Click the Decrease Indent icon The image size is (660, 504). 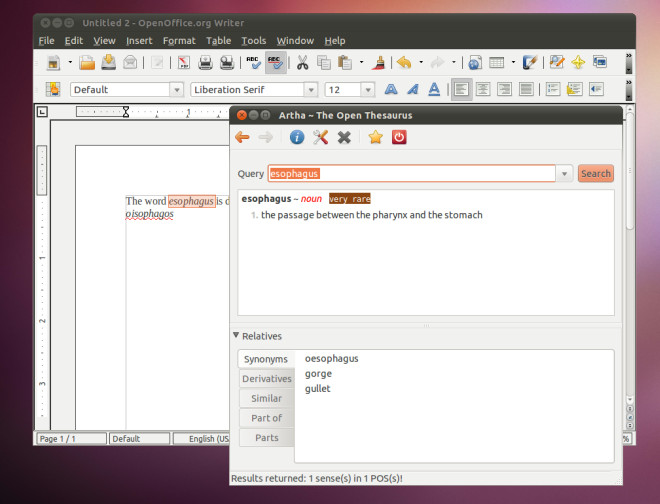[x=596, y=89]
